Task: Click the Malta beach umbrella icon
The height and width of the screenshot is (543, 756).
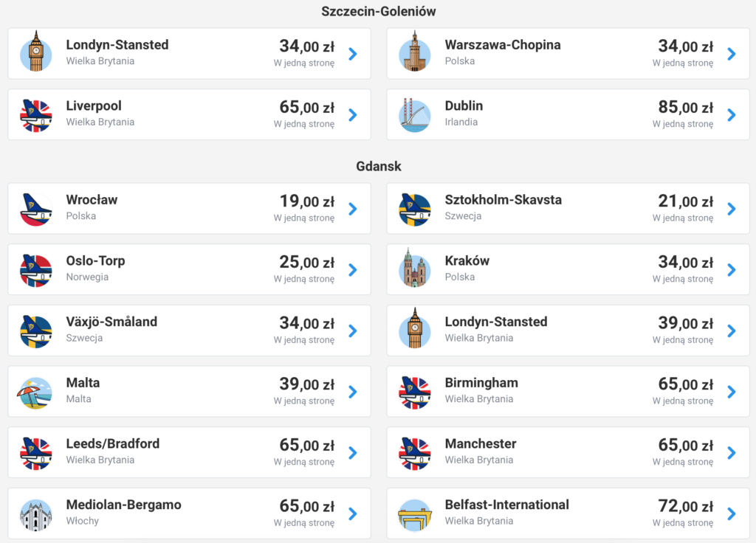Action: point(35,392)
